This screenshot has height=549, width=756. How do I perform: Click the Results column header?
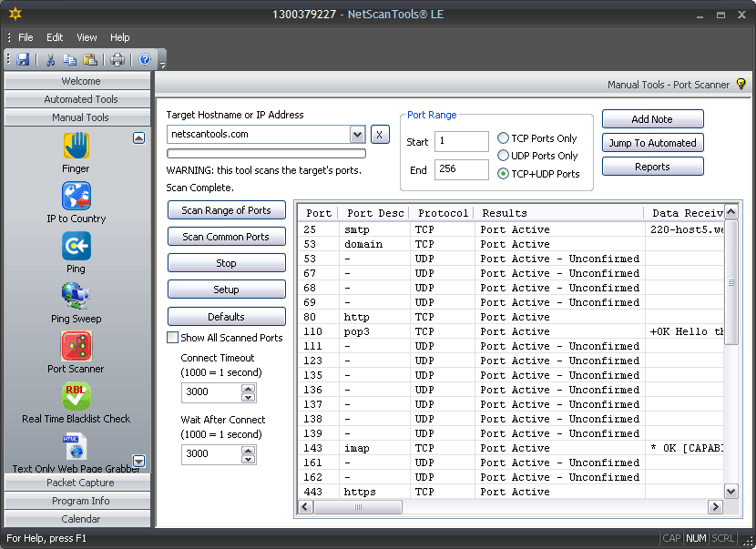click(x=559, y=213)
